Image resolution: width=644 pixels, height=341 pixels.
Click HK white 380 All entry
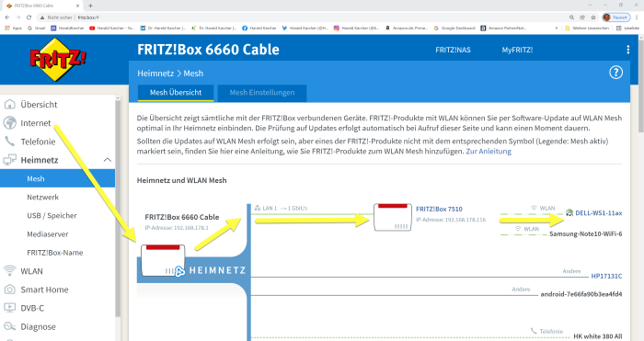[598, 336]
